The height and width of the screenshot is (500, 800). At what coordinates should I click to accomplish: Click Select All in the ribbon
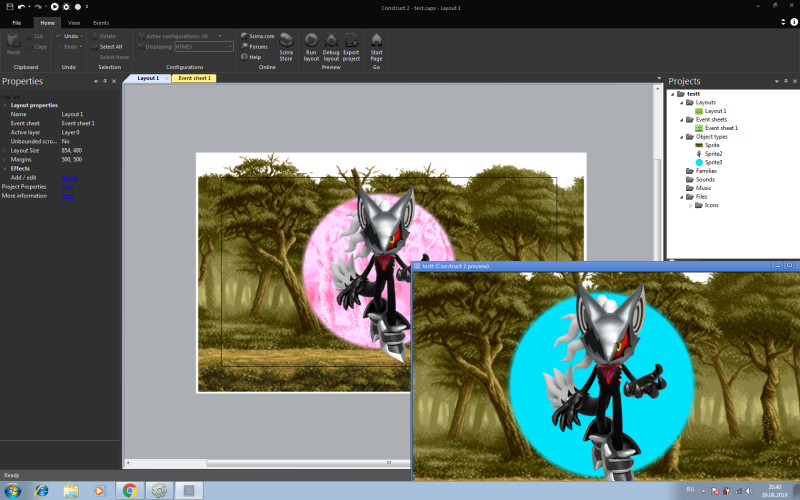tap(107, 47)
